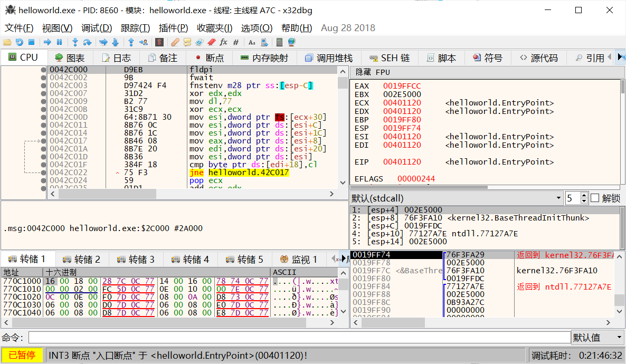This screenshot has height=364, width=626.
Task: Click the 隐藏 FPU button
Action: tap(373, 72)
